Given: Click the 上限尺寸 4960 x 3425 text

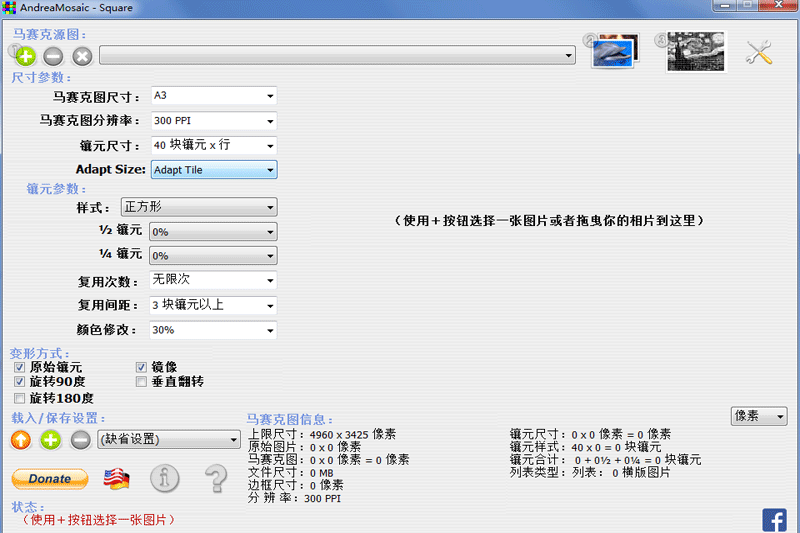Looking at the screenshot, I should pos(322,435).
